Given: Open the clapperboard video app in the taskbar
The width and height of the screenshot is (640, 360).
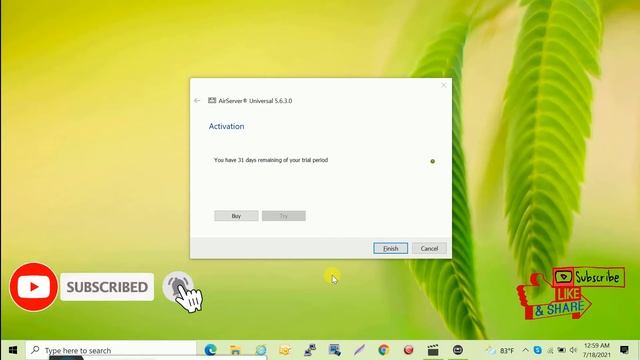Looking at the screenshot, I should pyautogui.click(x=433, y=350).
